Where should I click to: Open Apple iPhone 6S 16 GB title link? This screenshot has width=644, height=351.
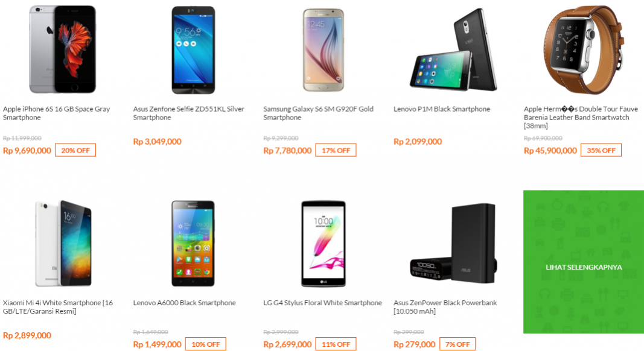coord(56,113)
